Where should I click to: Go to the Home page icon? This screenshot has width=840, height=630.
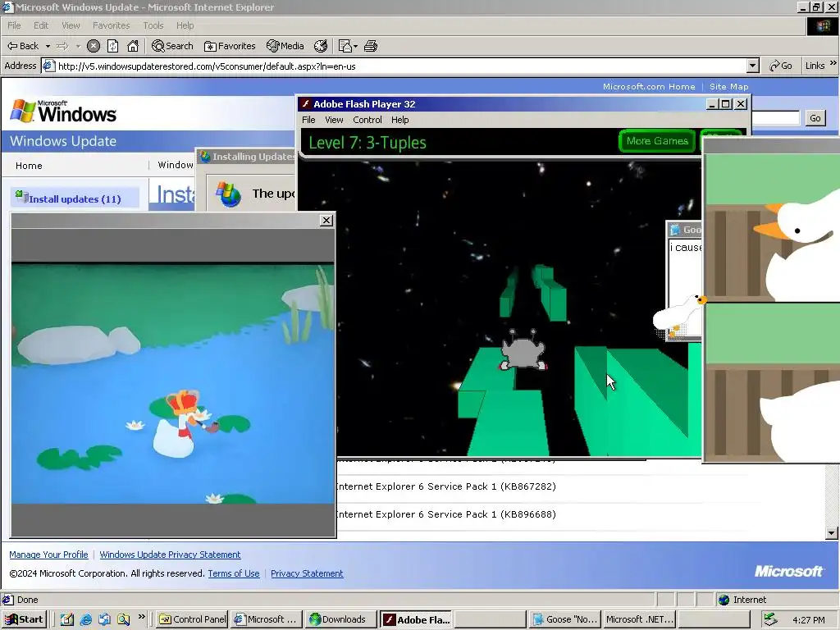[133, 46]
